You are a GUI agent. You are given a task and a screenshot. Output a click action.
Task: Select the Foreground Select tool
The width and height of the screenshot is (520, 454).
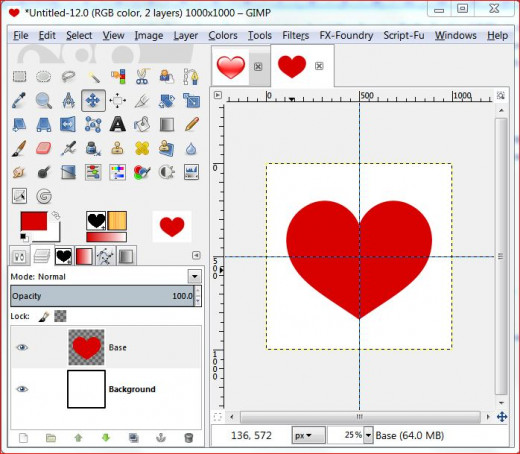coord(167,76)
